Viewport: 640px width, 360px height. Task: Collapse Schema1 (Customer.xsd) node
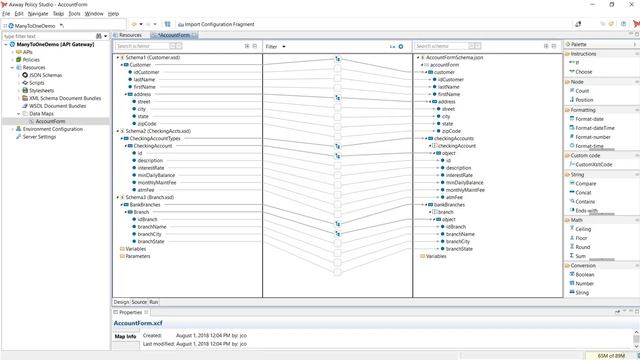coord(118,58)
